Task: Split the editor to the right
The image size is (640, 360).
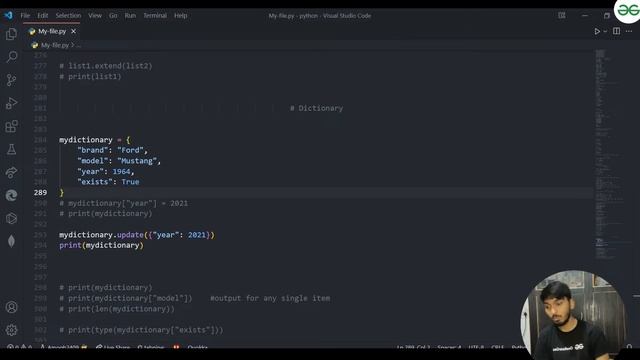Action: [616, 31]
